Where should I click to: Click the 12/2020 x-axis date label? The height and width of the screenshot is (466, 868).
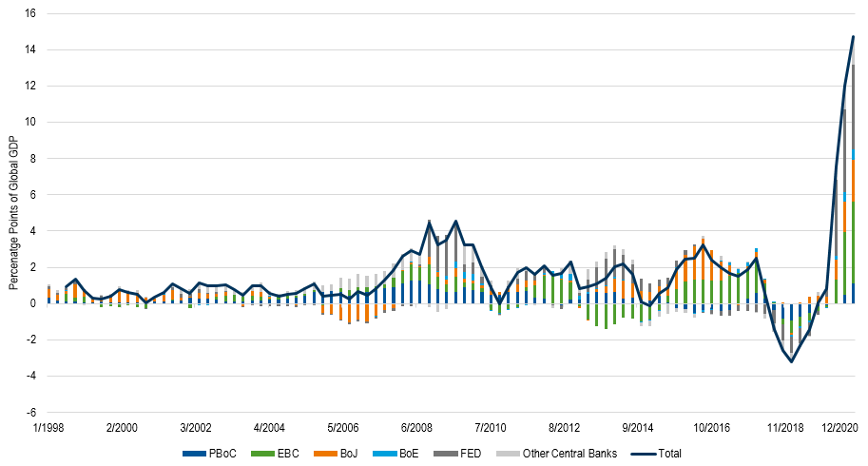[838, 428]
